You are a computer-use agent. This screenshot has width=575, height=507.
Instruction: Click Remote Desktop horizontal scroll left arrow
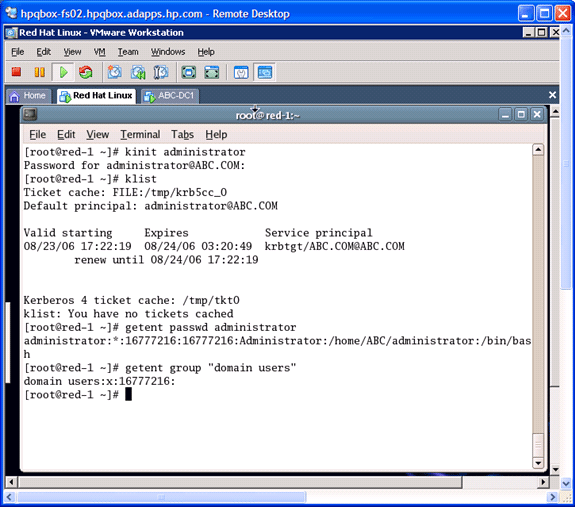point(9,497)
